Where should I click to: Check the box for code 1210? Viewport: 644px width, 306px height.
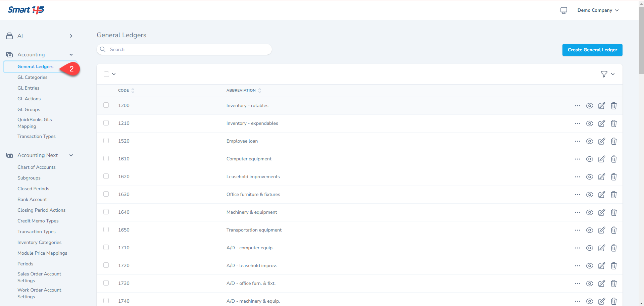point(106,123)
